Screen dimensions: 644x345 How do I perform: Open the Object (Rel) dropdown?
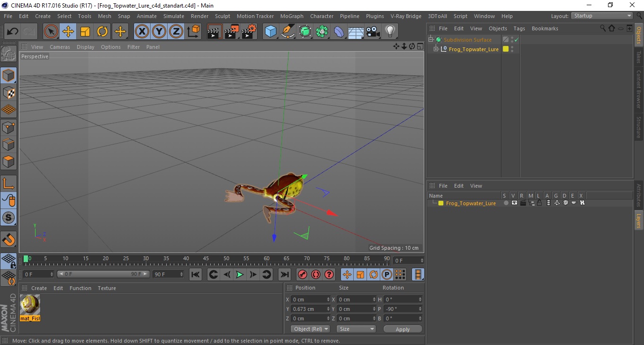coord(310,329)
